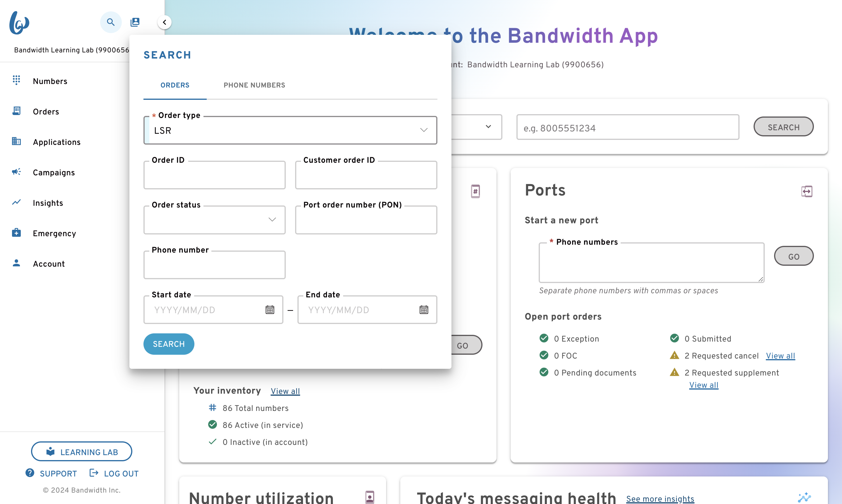Screen dimensions: 842x504
Task: Open Orders in the sidebar
Action: click(46, 112)
